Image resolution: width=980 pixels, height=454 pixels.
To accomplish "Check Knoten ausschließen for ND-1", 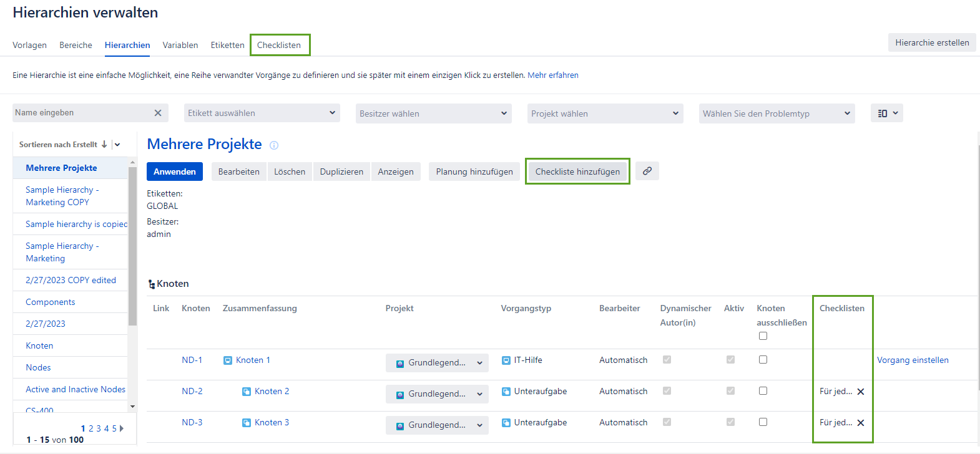I will pyautogui.click(x=763, y=360).
